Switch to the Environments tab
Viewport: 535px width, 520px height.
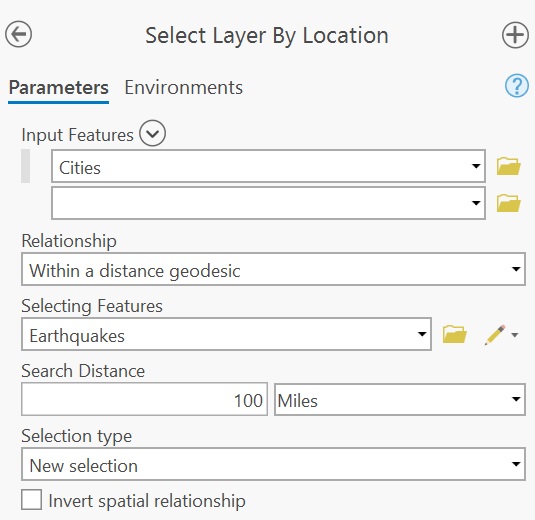tap(184, 87)
